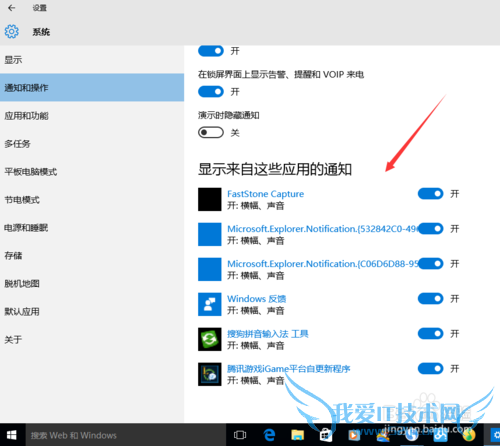Turn off 腾讯游戏iGame平台自更新程序 notifications
500x446 pixels.
pyautogui.click(x=431, y=369)
